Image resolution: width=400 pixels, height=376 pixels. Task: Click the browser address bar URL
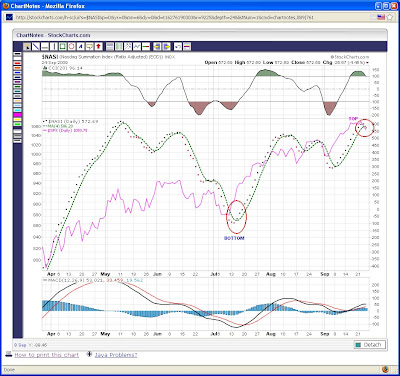coord(165,17)
